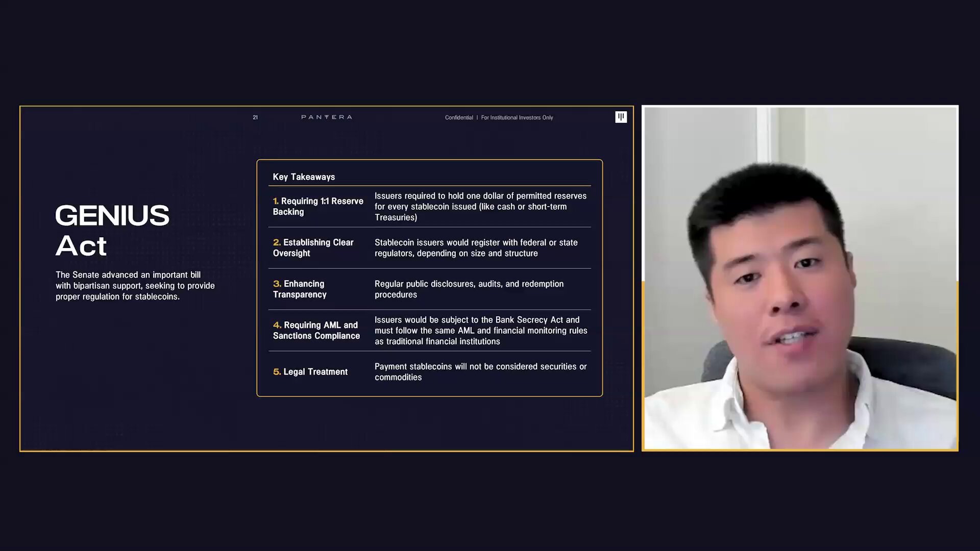The image size is (980, 551).
Task: Click the Senate bipartisan bill description paragraph
Action: click(x=135, y=286)
